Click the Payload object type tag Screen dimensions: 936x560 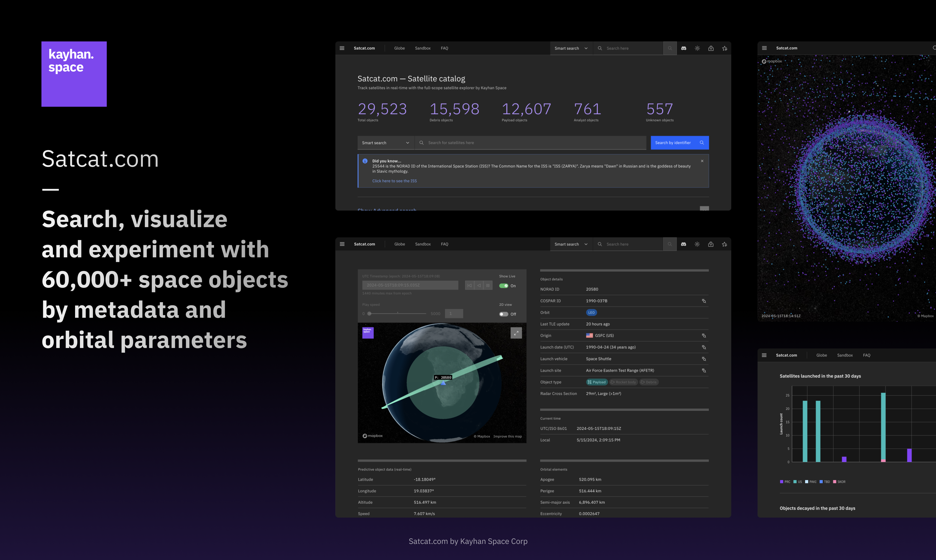597,382
